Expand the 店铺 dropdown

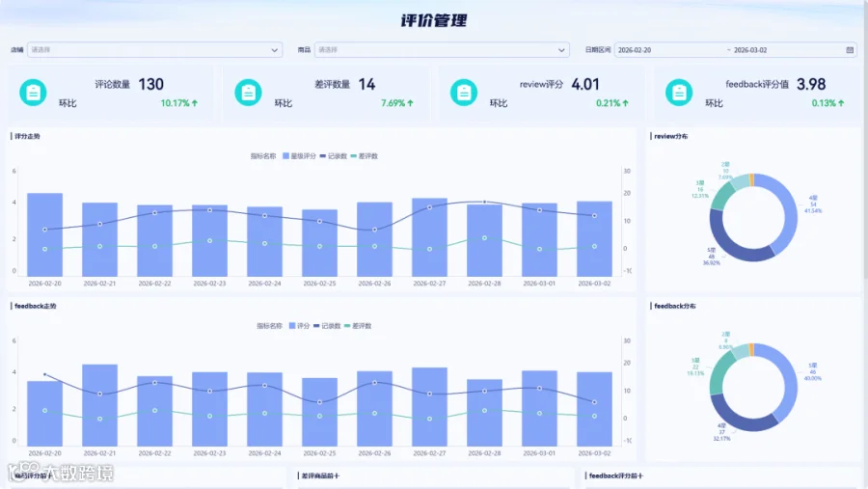(154, 50)
